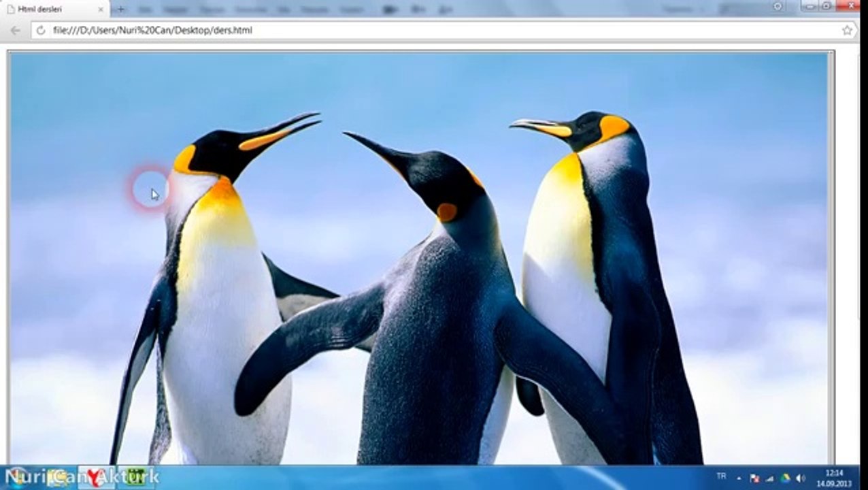Image resolution: width=868 pixels, height=490 pixels.
Task: Minimize the browser window
Action: tap(807, 5)
